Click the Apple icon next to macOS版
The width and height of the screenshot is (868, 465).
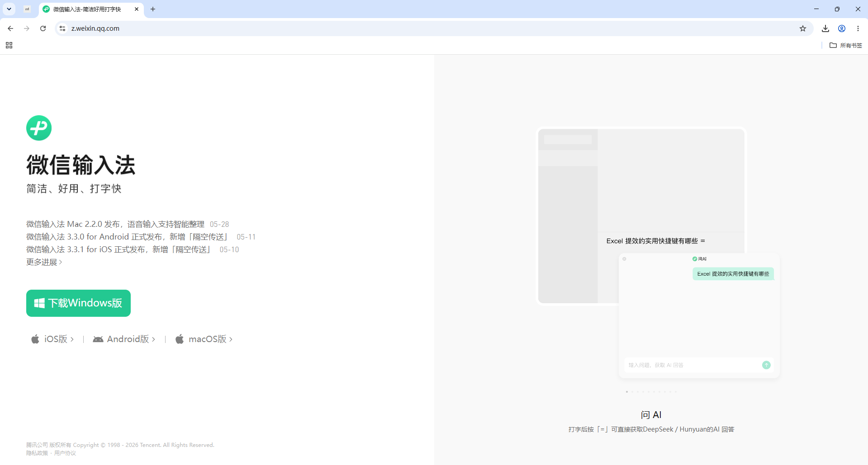click(180, 339)
